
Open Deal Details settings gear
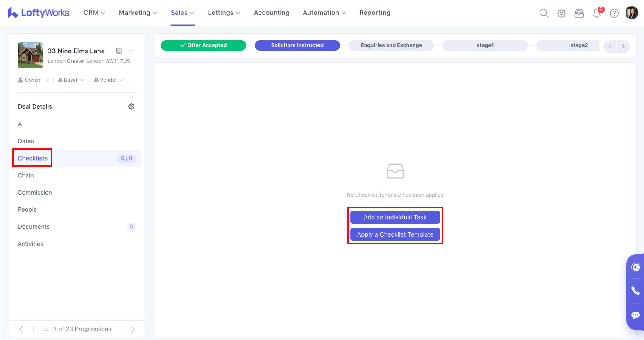coord(131,106)
